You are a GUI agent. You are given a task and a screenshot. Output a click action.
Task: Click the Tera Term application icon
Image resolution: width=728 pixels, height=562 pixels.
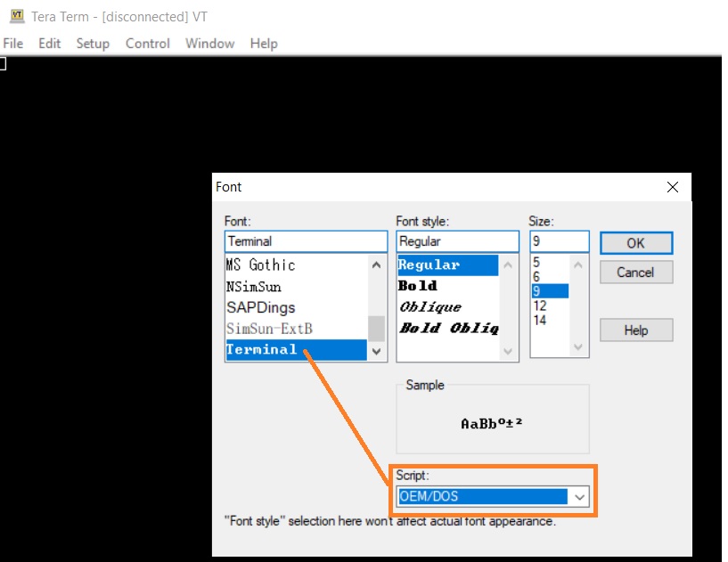pyautogui.click(x=15, y=16)
